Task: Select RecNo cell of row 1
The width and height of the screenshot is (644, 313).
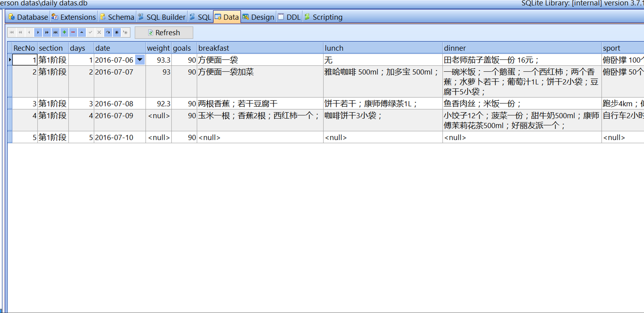Action: pyautogui.click(x=25, y=60)
